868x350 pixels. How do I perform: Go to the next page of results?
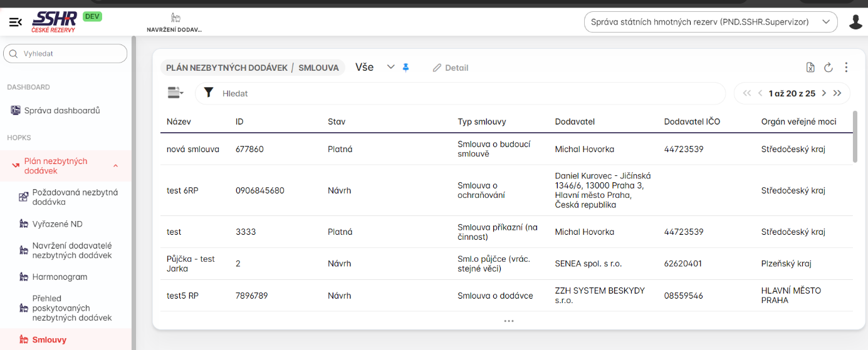(x=824, y=93)
